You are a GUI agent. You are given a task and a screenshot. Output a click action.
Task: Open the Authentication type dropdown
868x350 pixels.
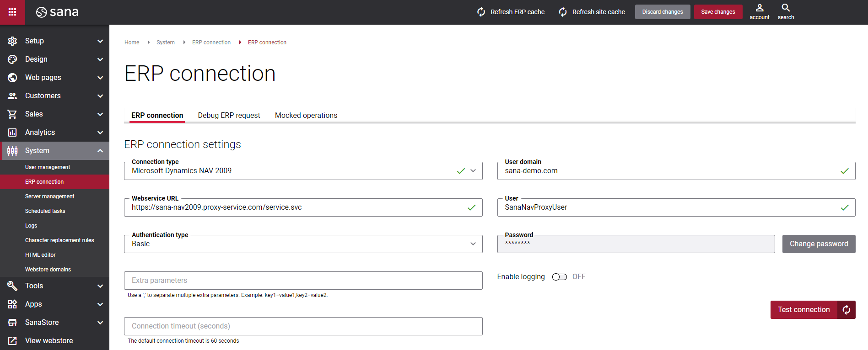pyautogui.click(x=303, y=244)
